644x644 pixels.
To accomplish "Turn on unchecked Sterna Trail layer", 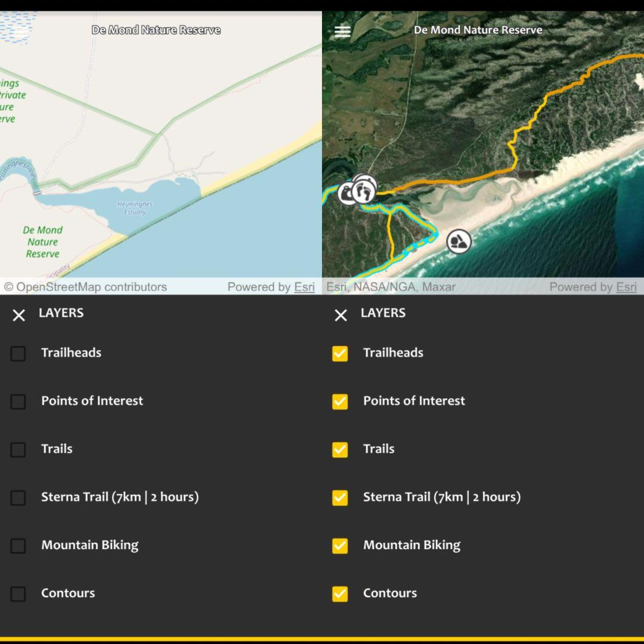I will [18, 498].
